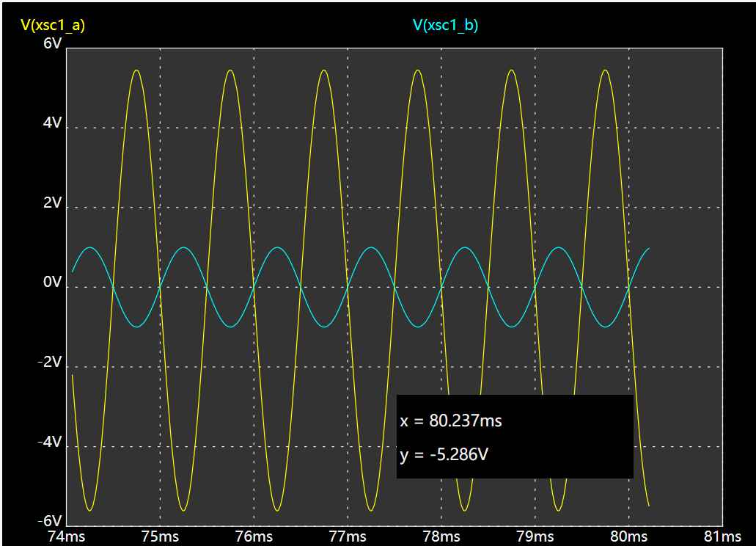Click the 75ms time axis label
This screenshot has width=756, height=546.
pos(160,536)
